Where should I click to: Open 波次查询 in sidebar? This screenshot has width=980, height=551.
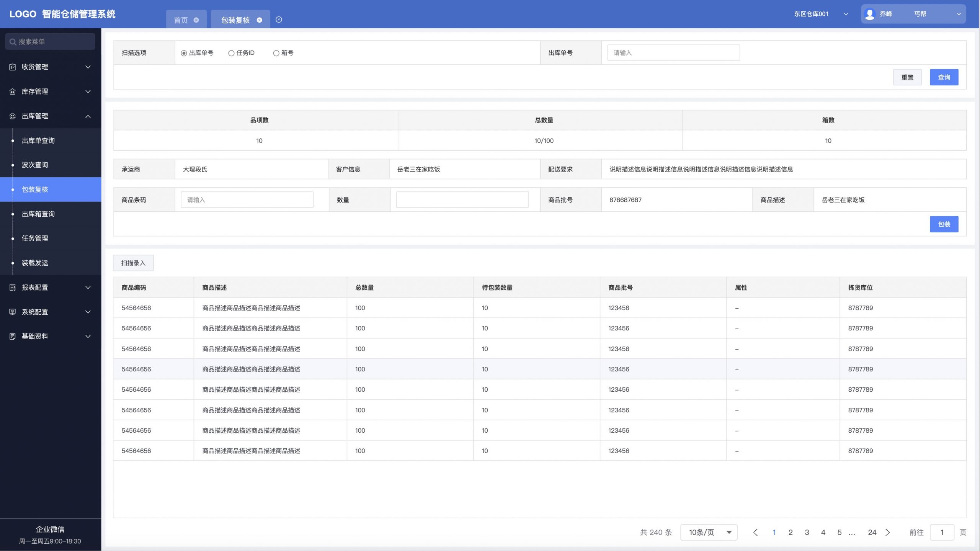point(51,165)
